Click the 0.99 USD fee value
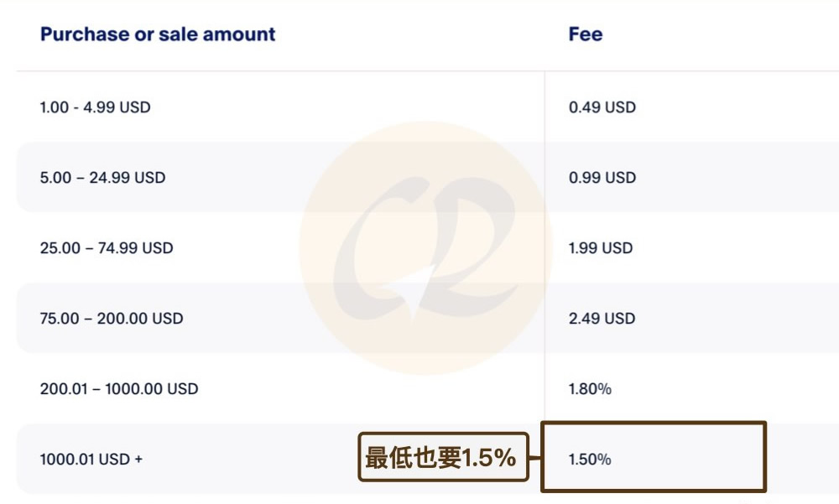The height and width of the screenshot is (504, 839). 602,178
